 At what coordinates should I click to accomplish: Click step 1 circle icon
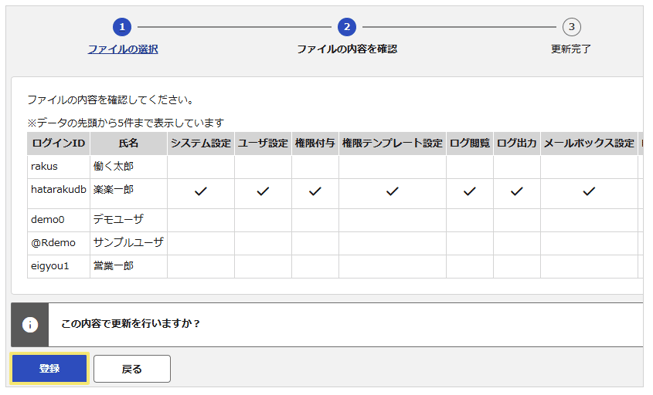point(122,27)
